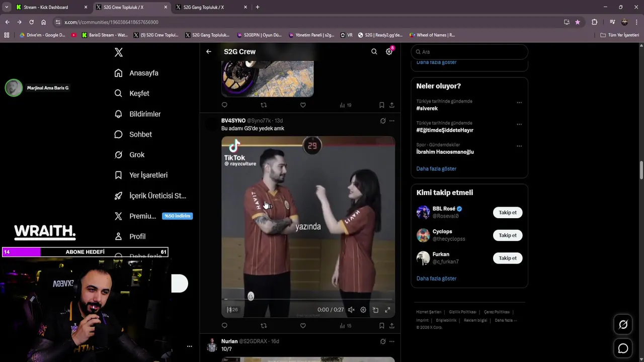Open Profil page
The width and height of the screenshot is (644, 362).
click(130, 236)
